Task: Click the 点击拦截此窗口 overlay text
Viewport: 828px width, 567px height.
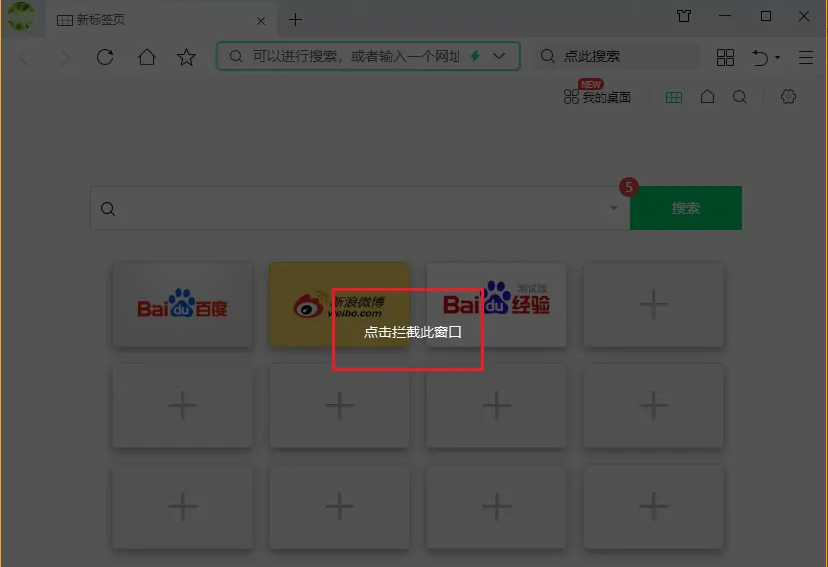Action: [x=413, y=332]
